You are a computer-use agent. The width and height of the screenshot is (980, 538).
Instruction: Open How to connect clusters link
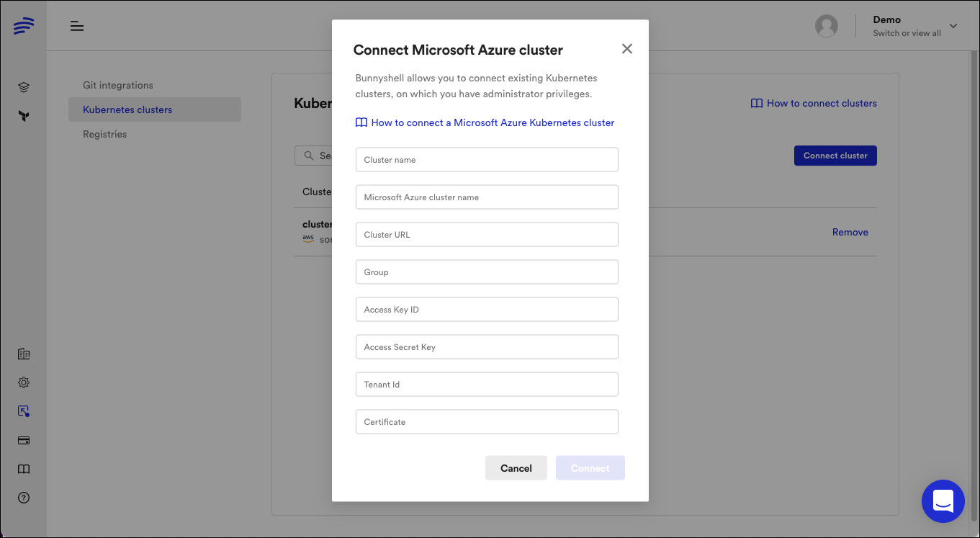pos(814,103)
